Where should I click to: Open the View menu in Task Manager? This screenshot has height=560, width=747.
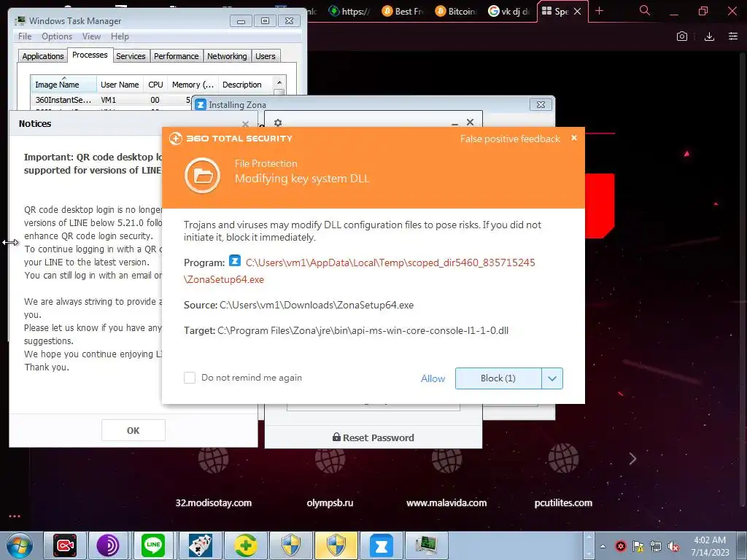(91, 36)
